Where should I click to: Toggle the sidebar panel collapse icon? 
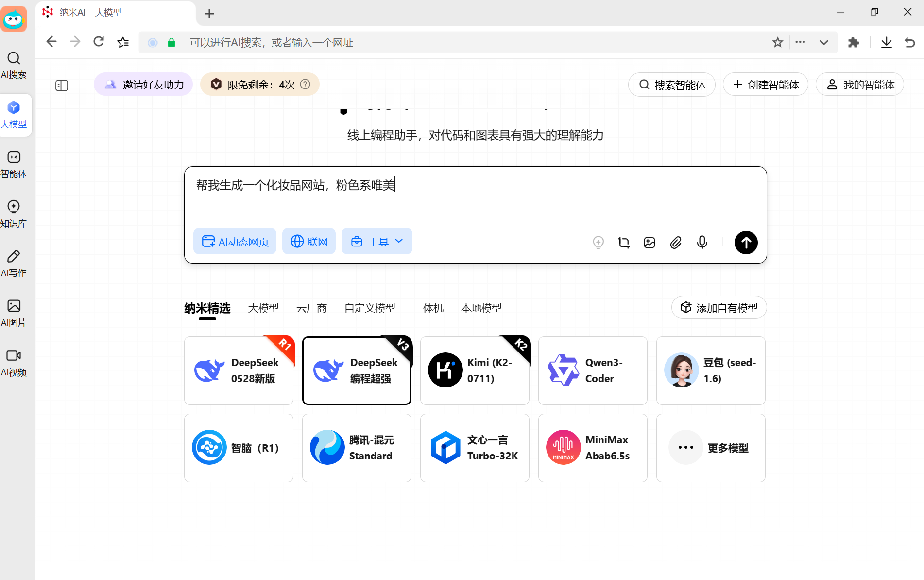tap(62, 86)
